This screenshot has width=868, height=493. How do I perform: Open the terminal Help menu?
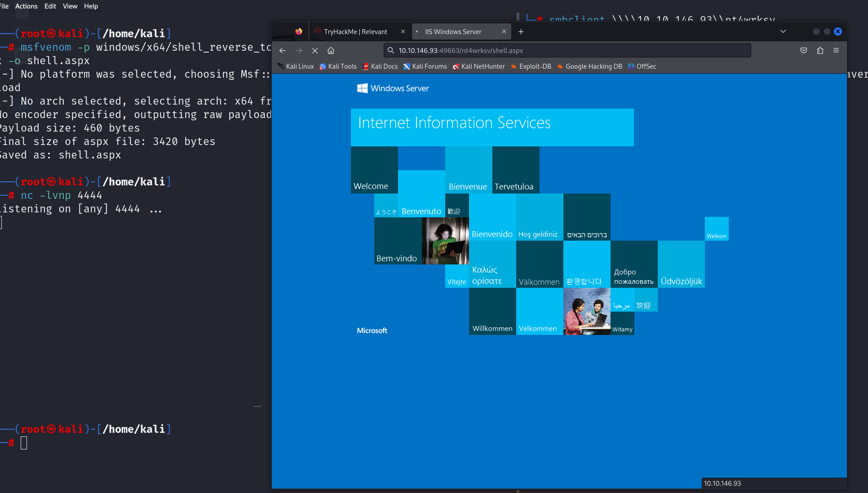(91, 6)
